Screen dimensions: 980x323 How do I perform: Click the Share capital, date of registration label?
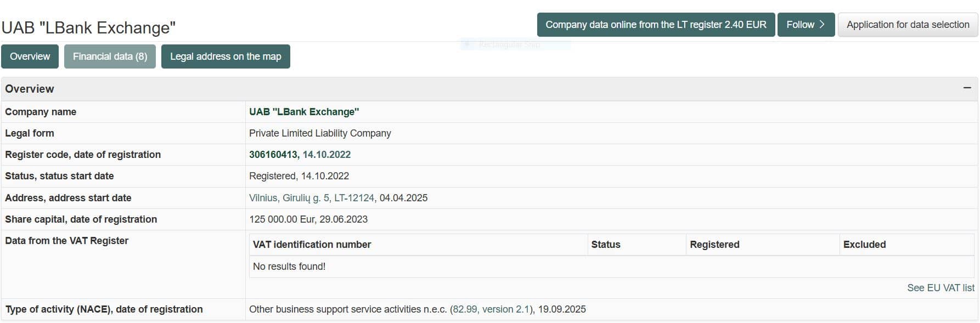81,219
